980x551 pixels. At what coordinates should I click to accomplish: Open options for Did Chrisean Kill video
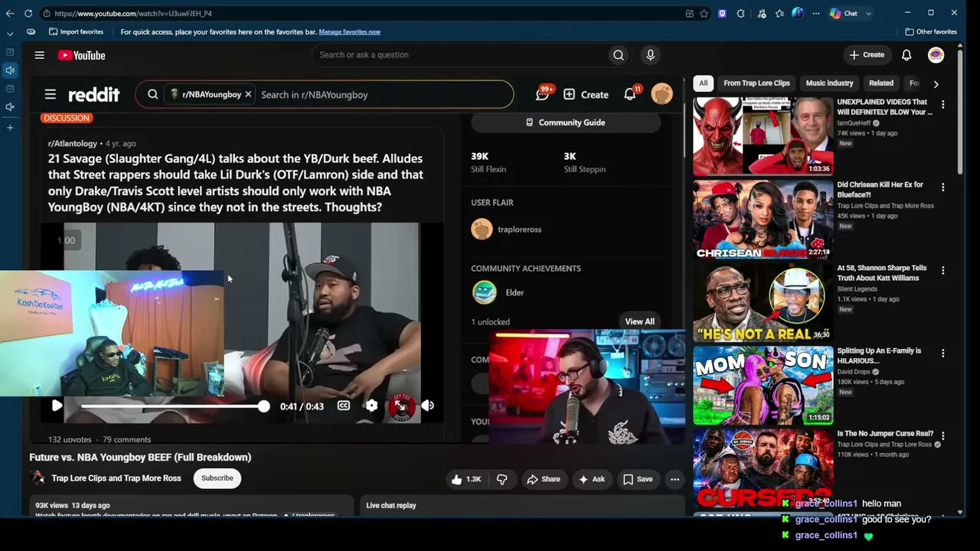[x=943, y=187]
